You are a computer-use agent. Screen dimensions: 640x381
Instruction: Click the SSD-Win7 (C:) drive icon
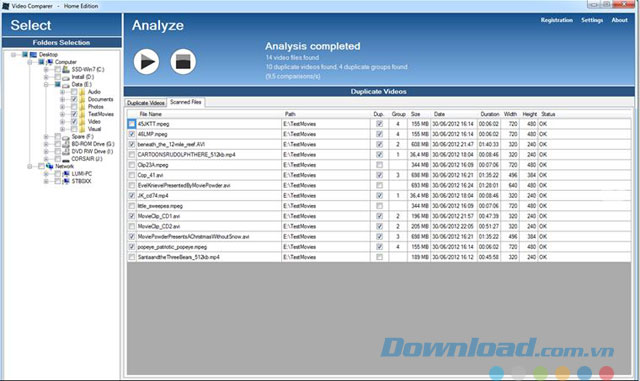pyautogui.click(x=66, y=69)
